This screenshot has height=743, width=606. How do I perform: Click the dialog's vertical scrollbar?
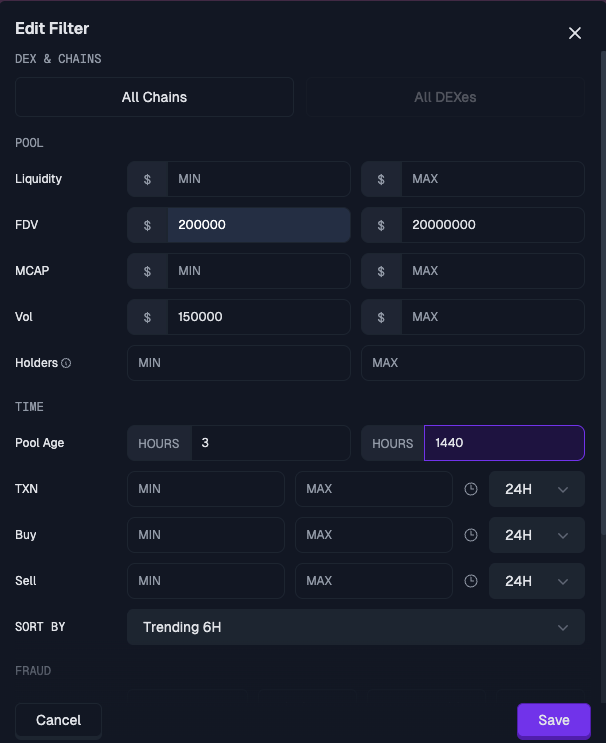coord(603,294)
